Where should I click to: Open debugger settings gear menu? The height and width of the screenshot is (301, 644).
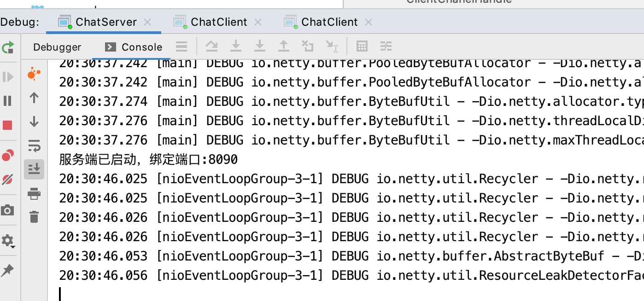pyautogui.click(x=8, y=240)
